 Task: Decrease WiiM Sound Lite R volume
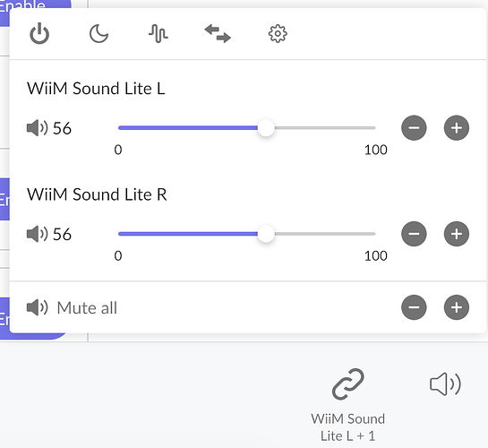tap(414, 234)
